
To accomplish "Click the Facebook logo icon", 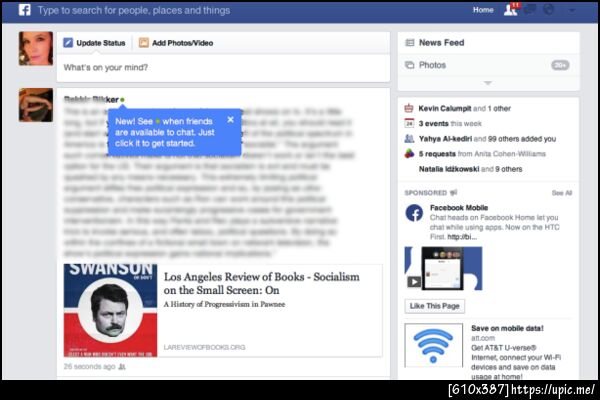I will (x=24, y=10).
